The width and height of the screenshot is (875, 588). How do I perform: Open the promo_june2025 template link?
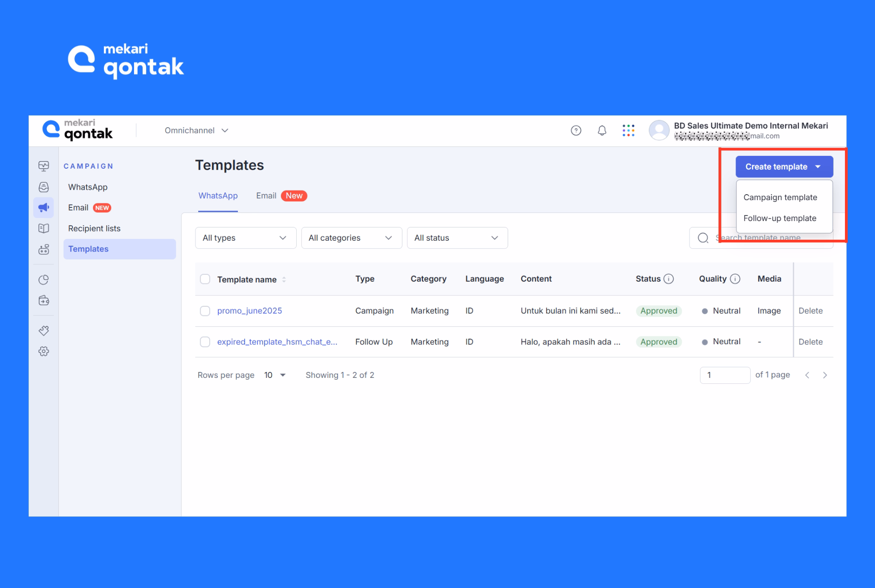(249, 311)
